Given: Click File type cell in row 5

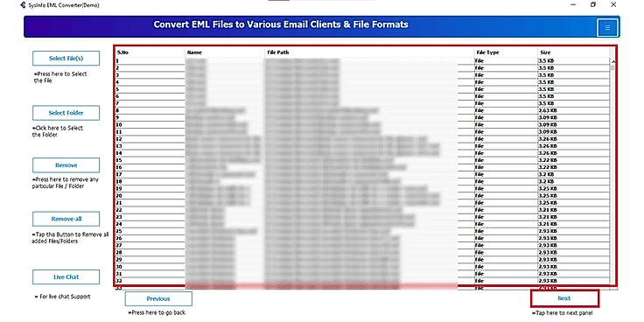Looking at the screenshot, I should (506, 89).
